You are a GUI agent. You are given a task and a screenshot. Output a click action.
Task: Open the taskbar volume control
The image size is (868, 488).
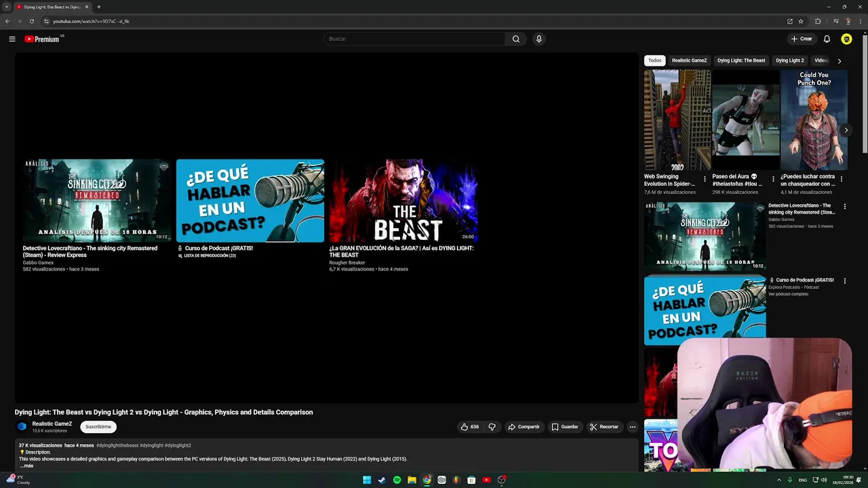[824, 480]
